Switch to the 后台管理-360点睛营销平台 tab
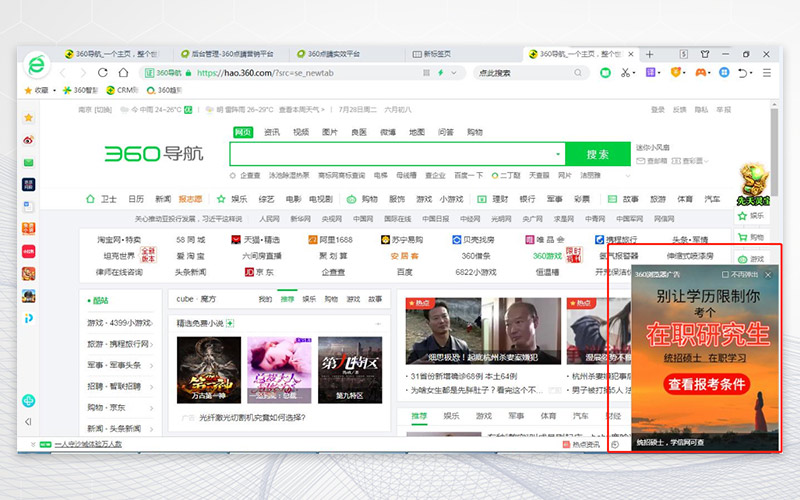This screenshot has height=500, width=800. point(232,54)
